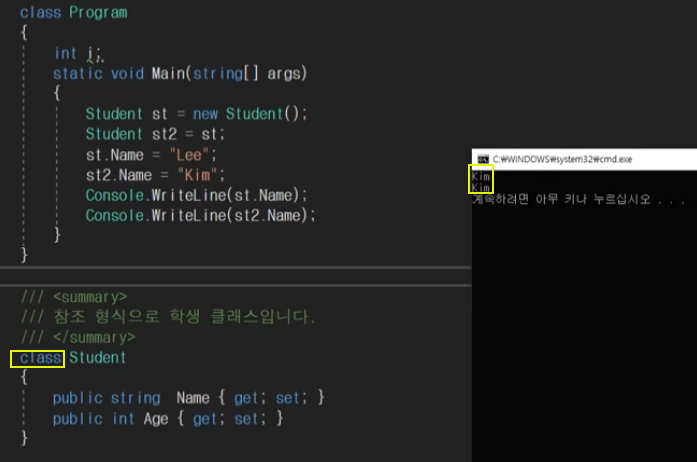Click the Korean 'press any key' console message
The width and height of the screenshot is (697, 462).
click(x=578, y=199)
